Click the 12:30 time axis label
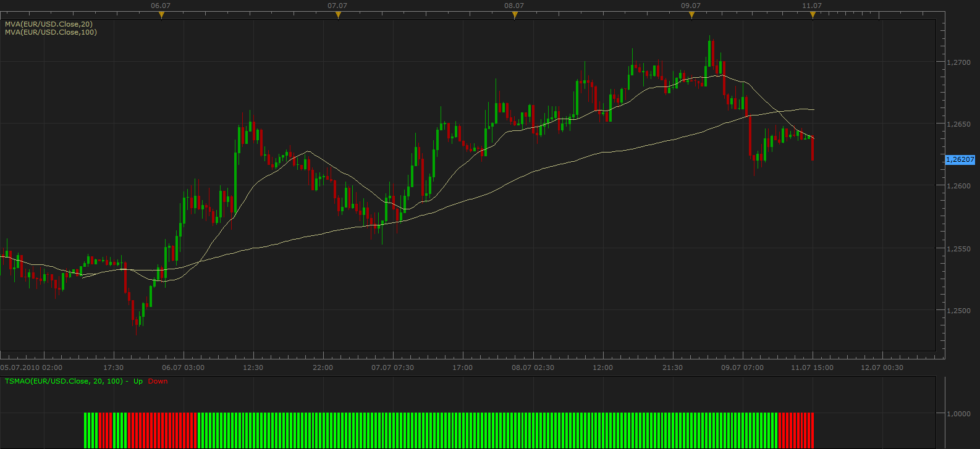 tap(253, 367)
